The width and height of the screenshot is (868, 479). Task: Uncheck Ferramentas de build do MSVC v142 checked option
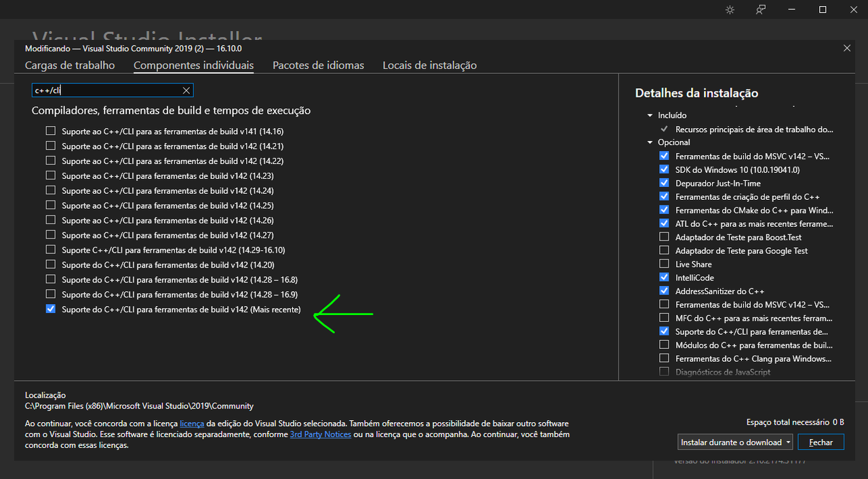pos(664,156)
